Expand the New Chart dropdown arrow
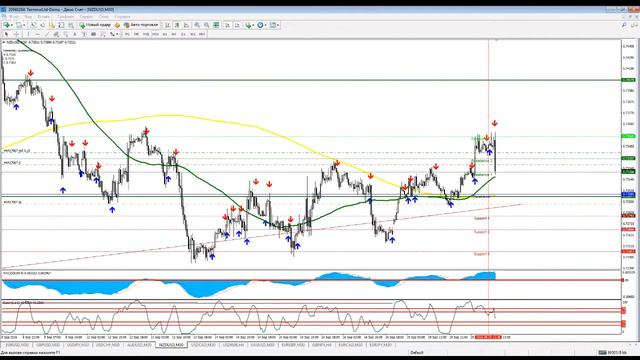640x360 pixels. point(12,25)
